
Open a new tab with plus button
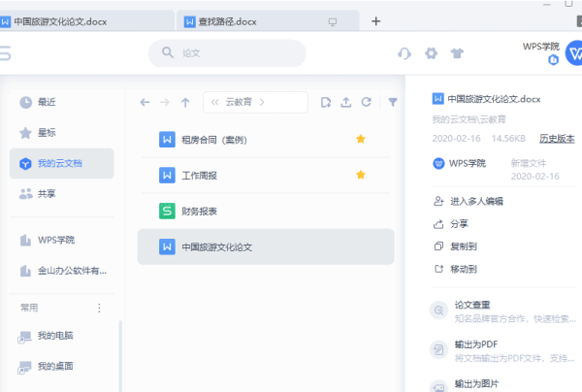pyautogui.click(x=376, y=21)
